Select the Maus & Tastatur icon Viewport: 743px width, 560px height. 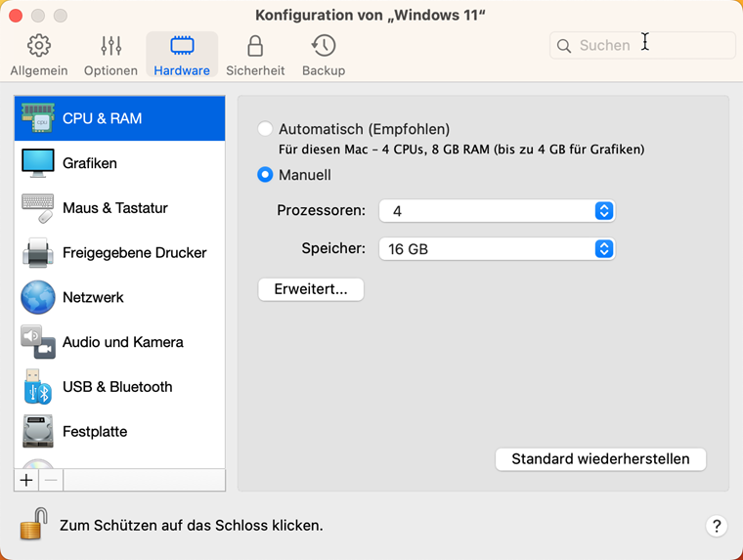coord(38,207)
